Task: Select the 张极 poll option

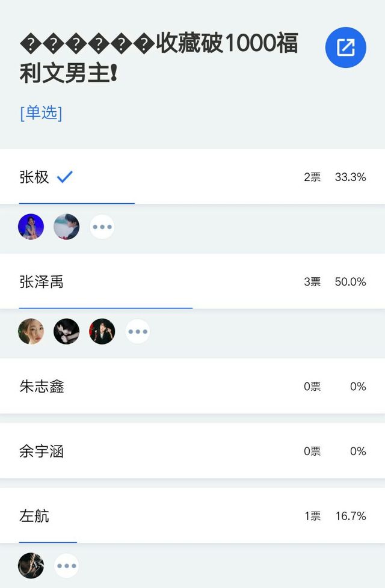Action: (x=34, y=177)
